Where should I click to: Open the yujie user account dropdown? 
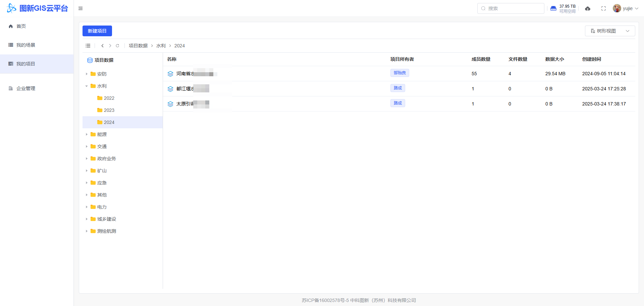click(x=625, y=8)
